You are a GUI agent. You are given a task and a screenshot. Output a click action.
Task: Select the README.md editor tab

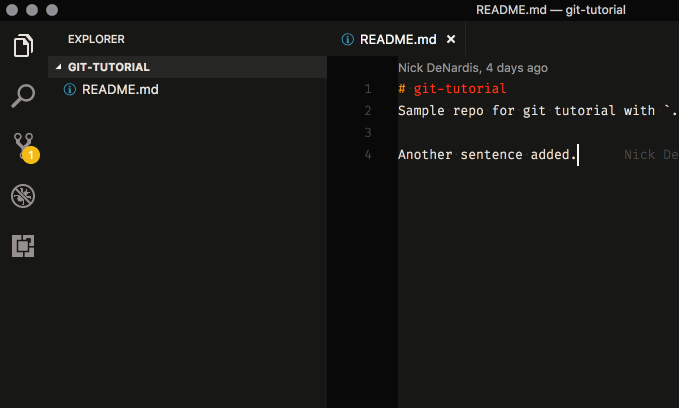[396, 39]
